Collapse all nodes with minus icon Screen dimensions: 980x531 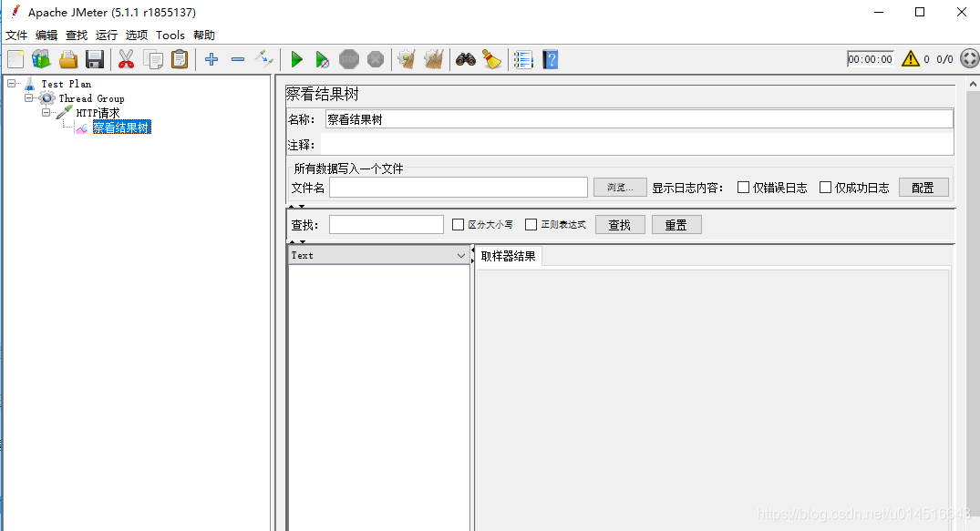238,59
